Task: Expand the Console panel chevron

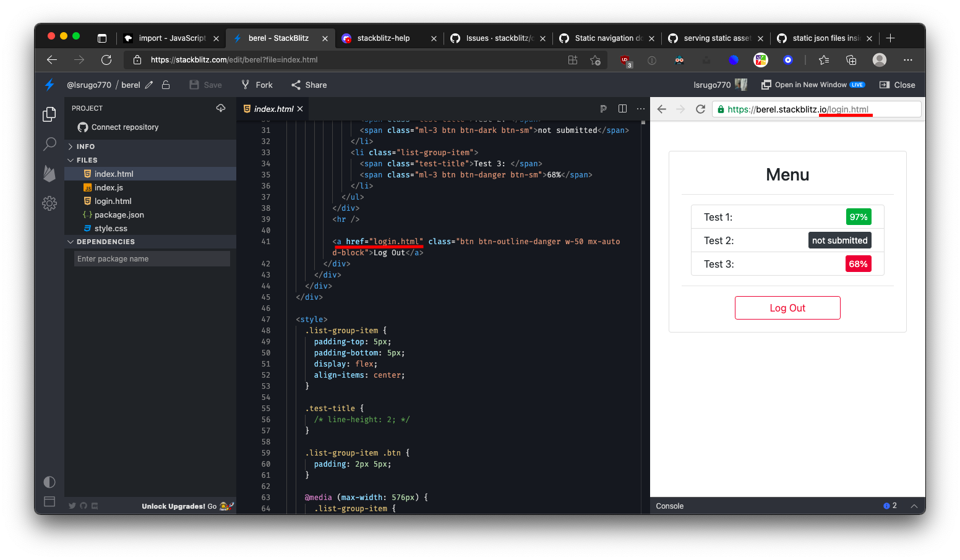Action: tap(914, 506)
